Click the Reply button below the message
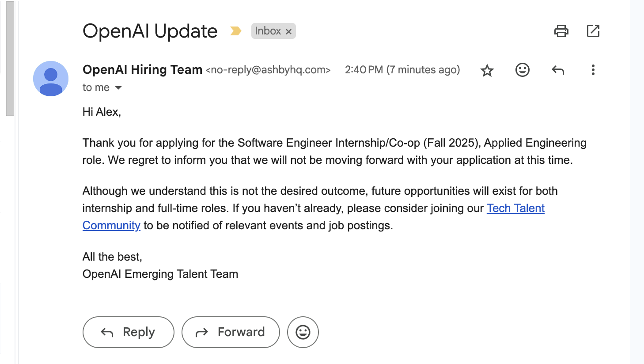The height and width of the screenshot is (364, 644). point(128,332)
